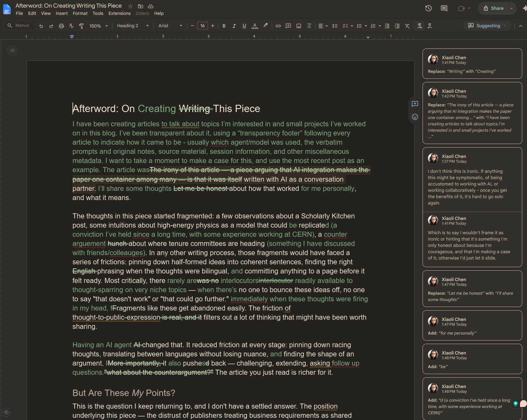
Task: Toggle Italic formatting
Action: coord(234,26)
